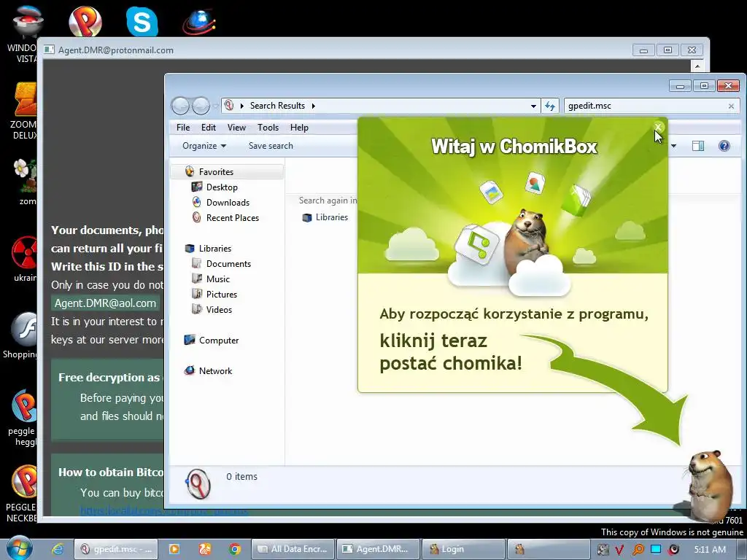Click Search Results breadcrumb
Viewport: 747px width, 560px height.
click(277, 106)
